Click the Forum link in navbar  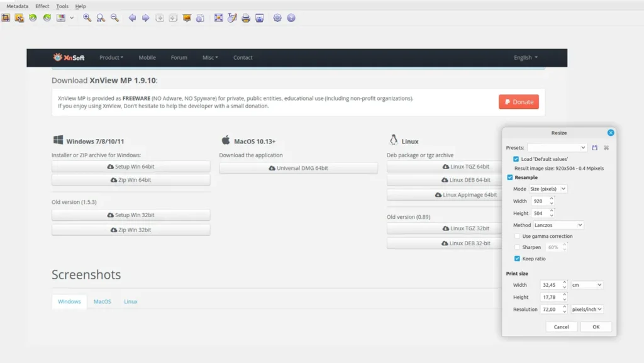(179, 57)
